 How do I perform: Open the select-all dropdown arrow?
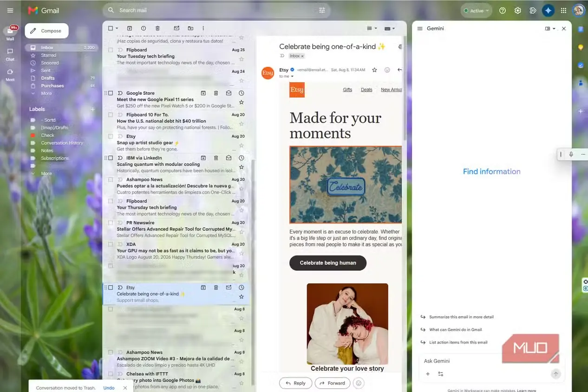[x=117, y=28]
